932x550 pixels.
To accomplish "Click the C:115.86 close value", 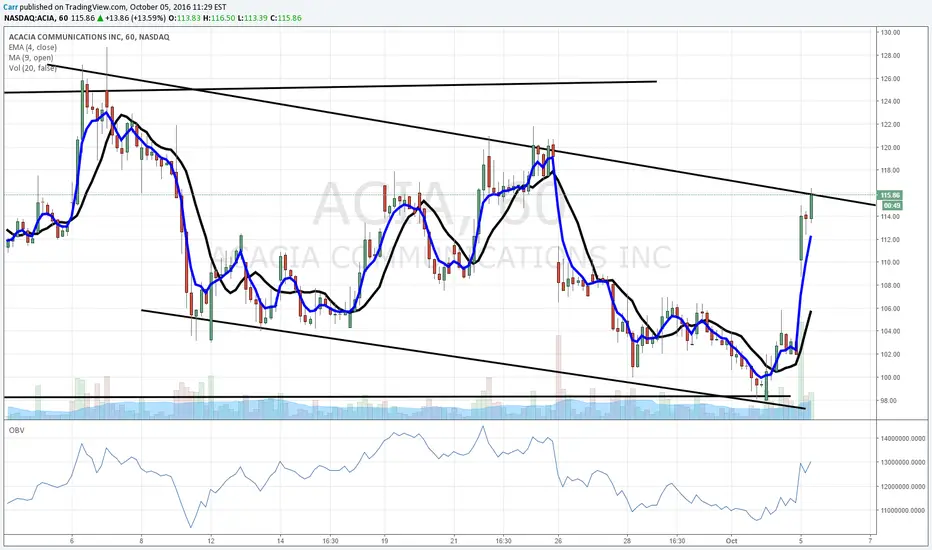I will [286, 18].
